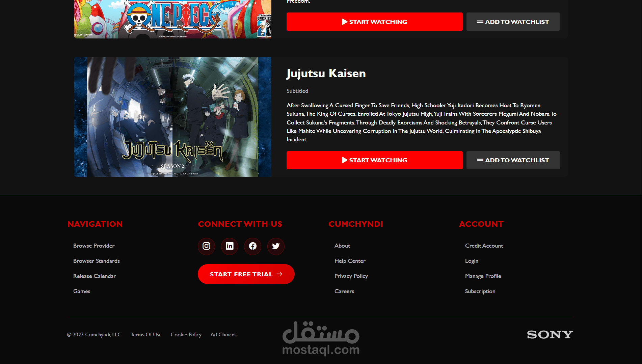Screen dimensions: 642x364
Task: Click the Login link in footer
Action: (472, 261)
